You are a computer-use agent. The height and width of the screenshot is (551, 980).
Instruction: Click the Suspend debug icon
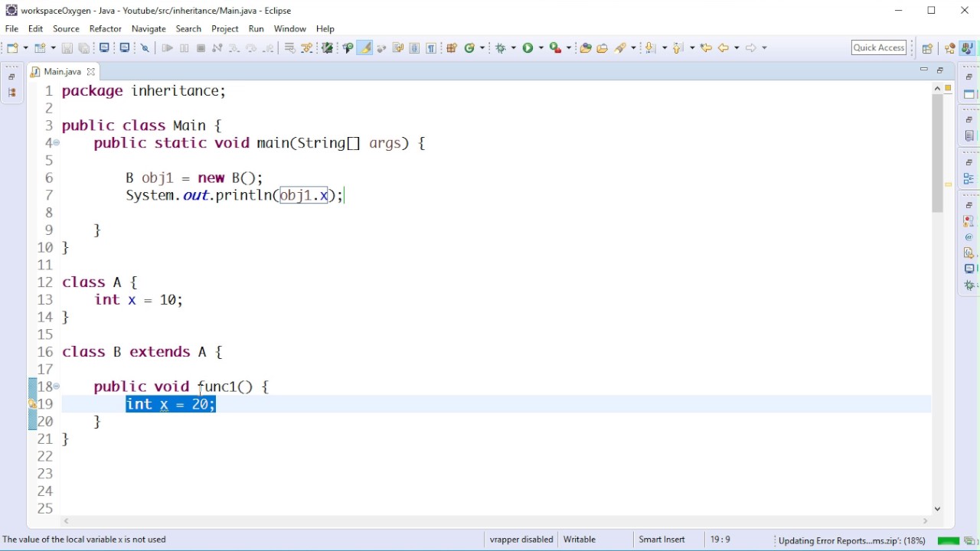185,47
